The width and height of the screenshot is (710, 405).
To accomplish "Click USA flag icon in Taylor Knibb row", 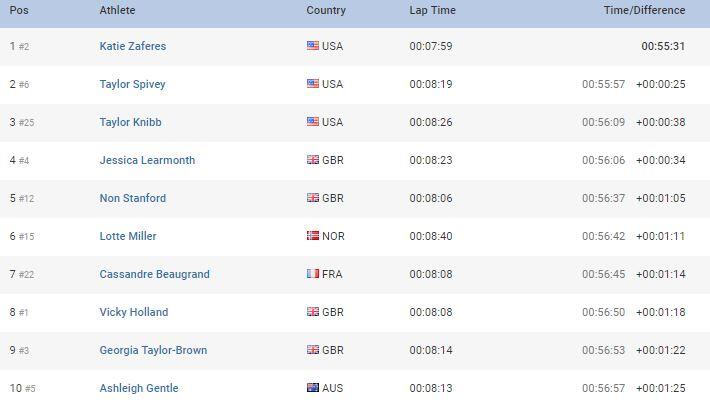I will (x=313, y=122).
